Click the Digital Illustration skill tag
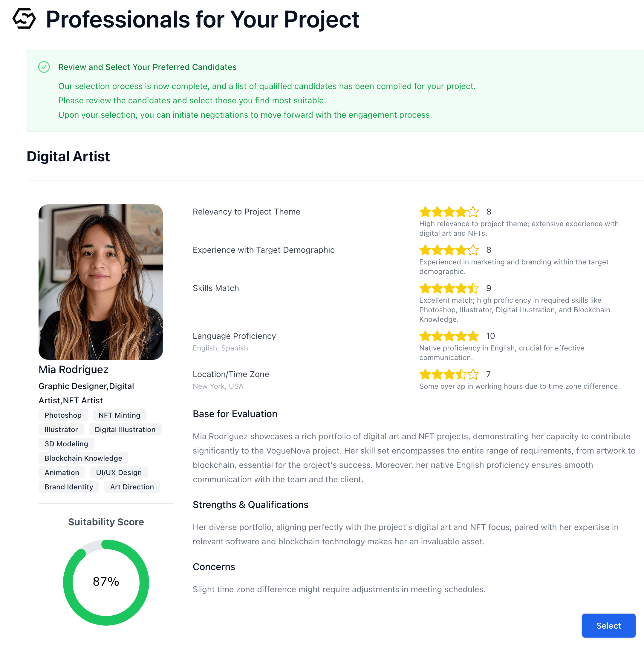 [x=125, y=429]
